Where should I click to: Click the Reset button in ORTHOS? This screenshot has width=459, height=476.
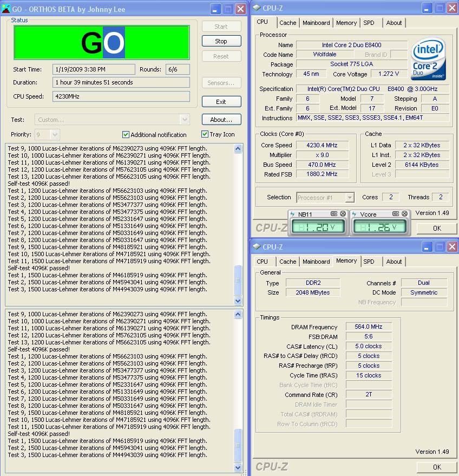click(x=221, y=56)
